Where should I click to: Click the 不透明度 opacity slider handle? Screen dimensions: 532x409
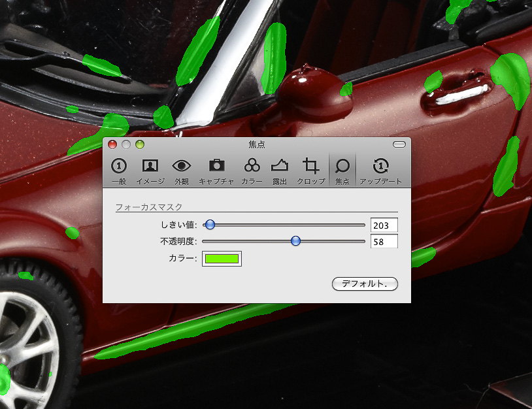click(295, 241)
